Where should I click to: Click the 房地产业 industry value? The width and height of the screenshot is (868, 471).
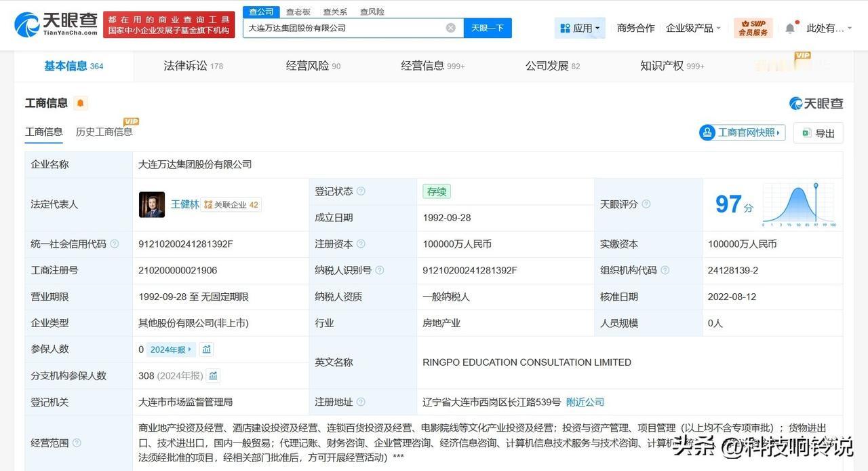tap(441, 323)
